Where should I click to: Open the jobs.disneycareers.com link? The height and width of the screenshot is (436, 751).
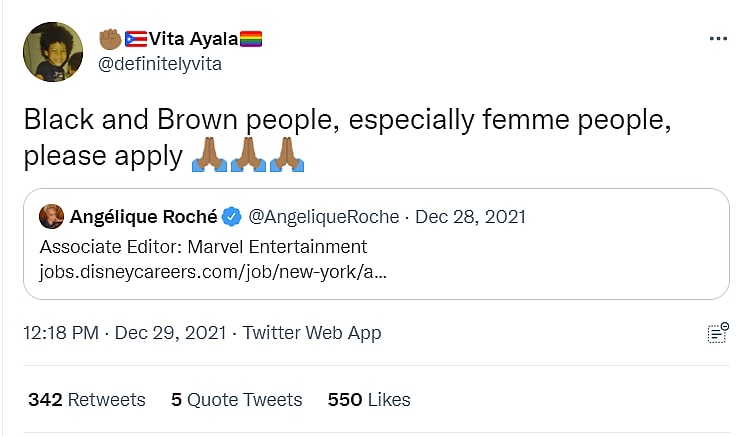pos(213,271)
